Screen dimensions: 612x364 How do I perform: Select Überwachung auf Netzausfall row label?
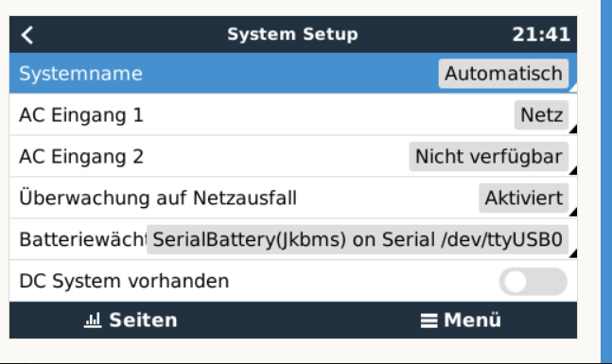click(158, 198)
